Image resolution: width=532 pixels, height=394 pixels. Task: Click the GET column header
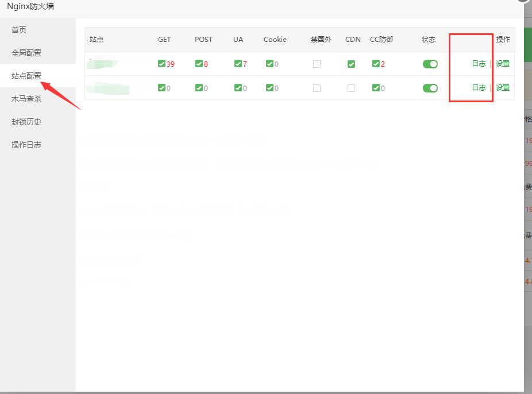164,39
